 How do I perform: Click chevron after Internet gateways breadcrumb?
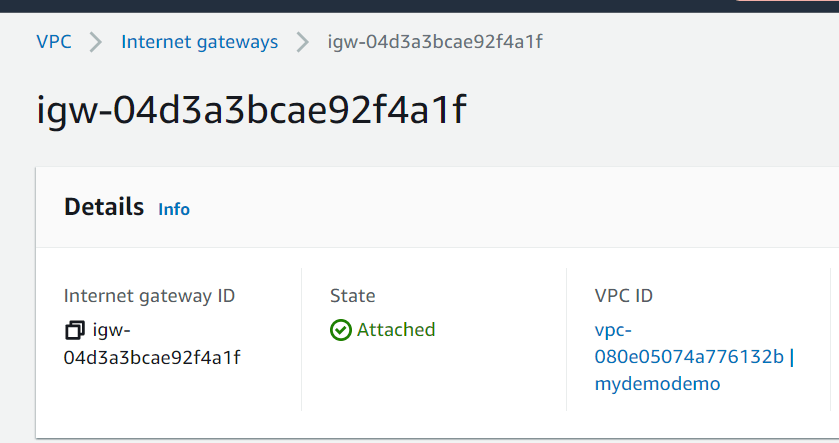[x=302, y=42]
